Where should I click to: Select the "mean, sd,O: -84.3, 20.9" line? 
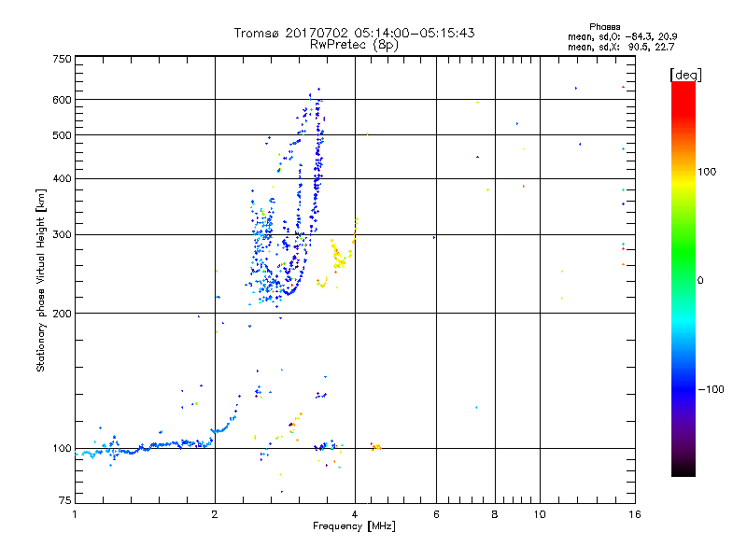coord(622,36)
